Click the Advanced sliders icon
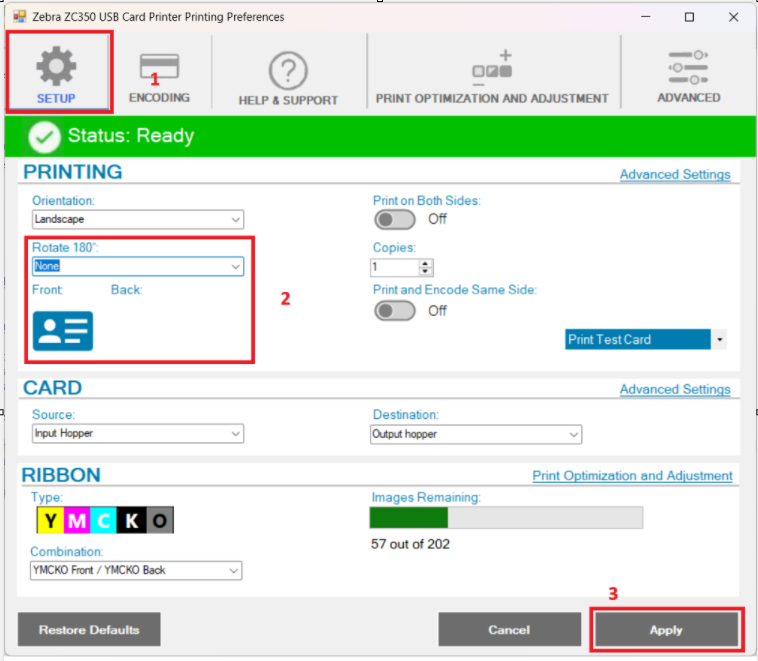The height and width of the screenshot is (661, 758). pos(688,67)
